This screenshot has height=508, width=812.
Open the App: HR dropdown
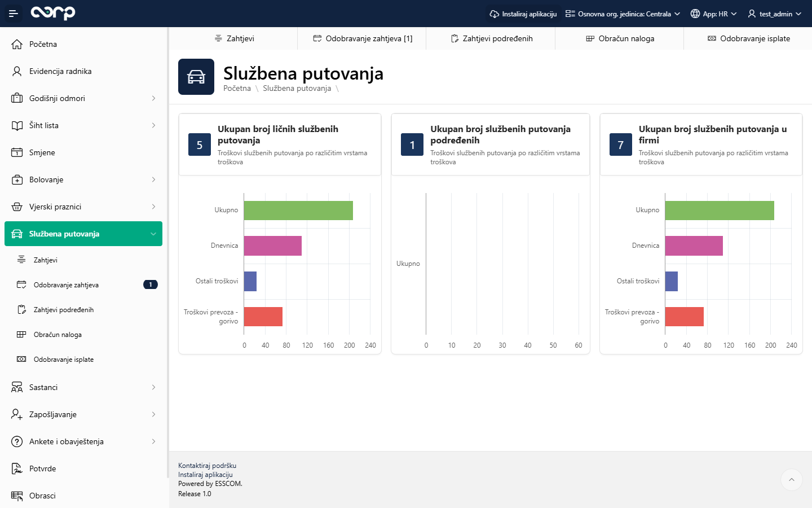click(x=713, y=14)
